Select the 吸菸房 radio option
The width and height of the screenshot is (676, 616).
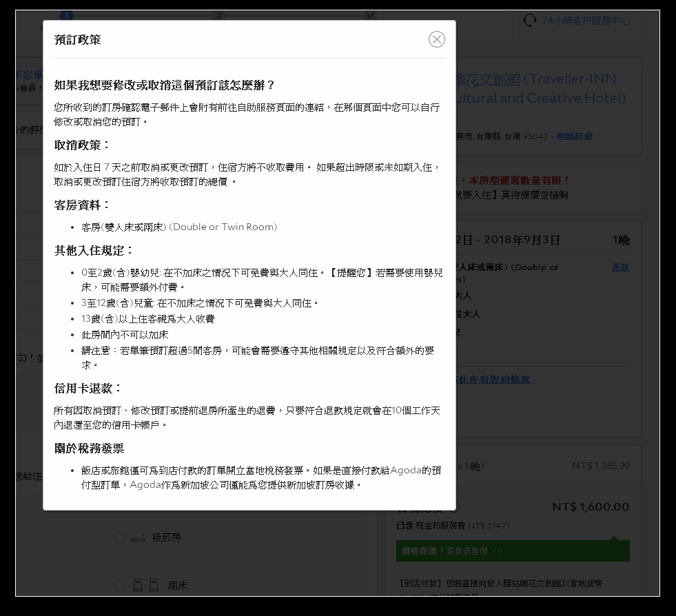(119, 537)
